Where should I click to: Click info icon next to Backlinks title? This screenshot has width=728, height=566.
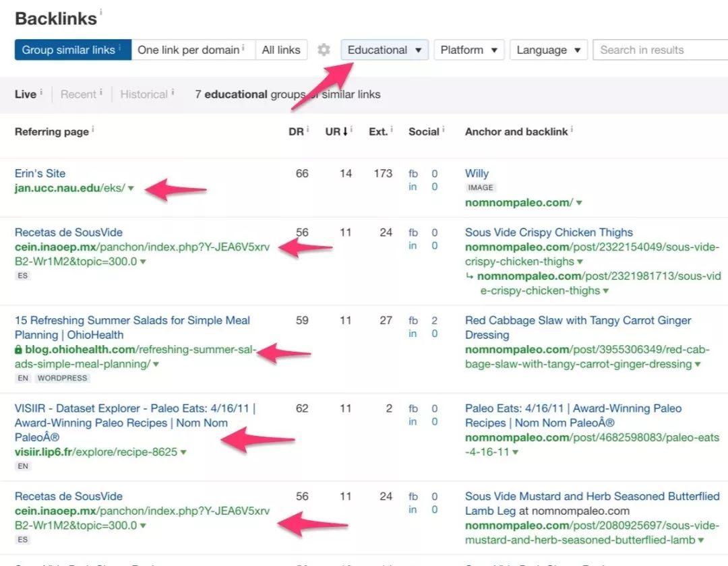click(100, 11)
